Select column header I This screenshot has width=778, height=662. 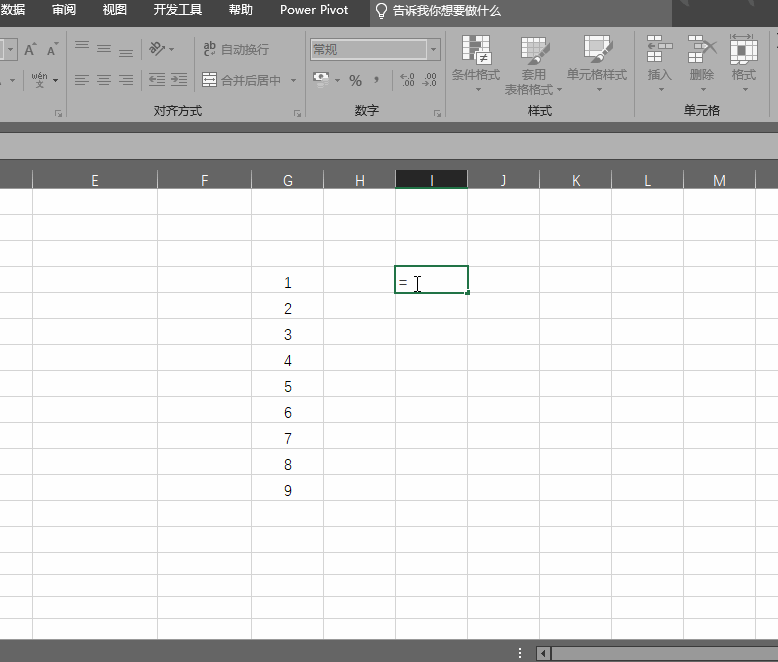click(x=432, y=180)
